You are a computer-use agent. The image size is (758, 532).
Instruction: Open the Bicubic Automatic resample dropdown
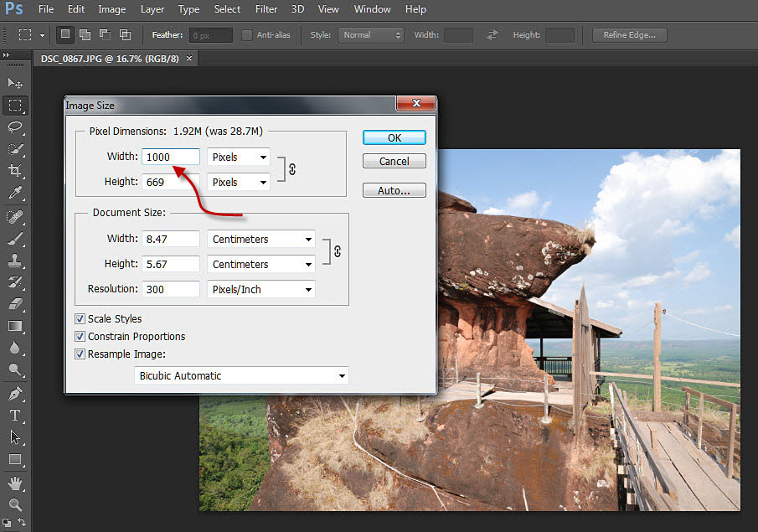241,376
